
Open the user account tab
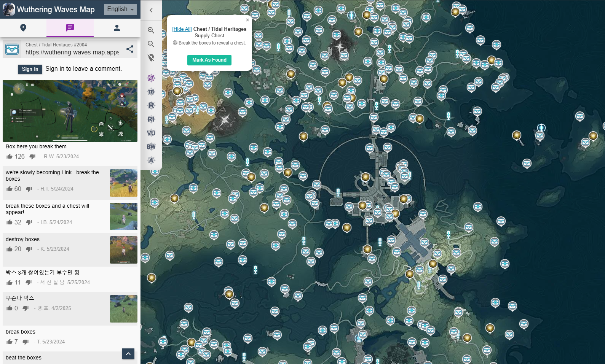117,28
